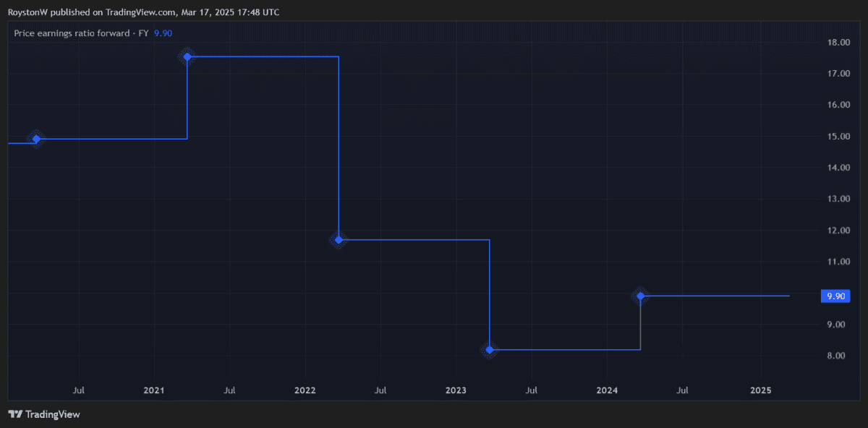Click the blue 9.90 value in legend
The width and height of the screenshot is (868, 428).
[x=163, y=33]
